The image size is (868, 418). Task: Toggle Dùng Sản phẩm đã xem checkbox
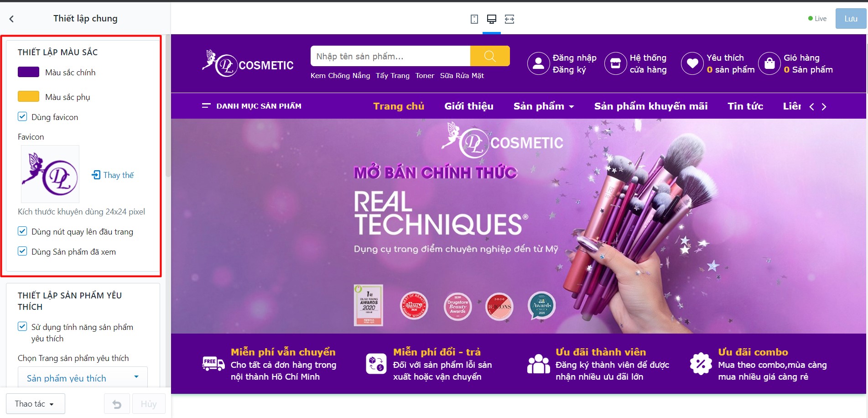22,251
